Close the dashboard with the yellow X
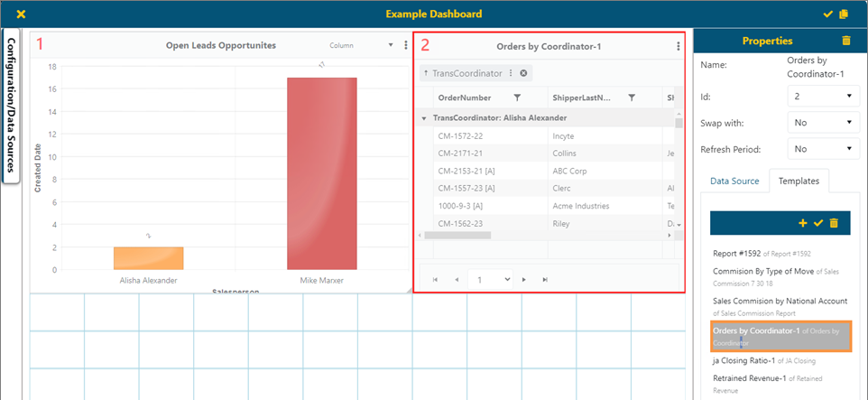 coord(21,14)
